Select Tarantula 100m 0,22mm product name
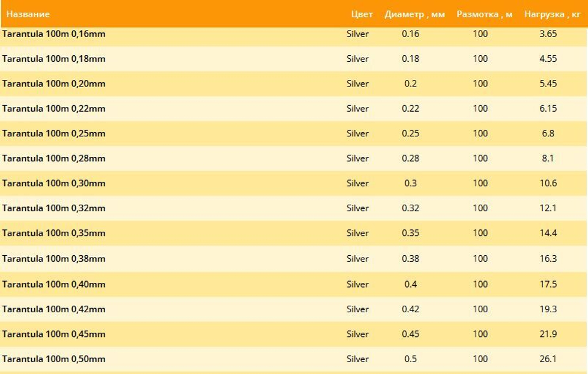The width and height of the screenshot is (588, 374). coord(54,108)
